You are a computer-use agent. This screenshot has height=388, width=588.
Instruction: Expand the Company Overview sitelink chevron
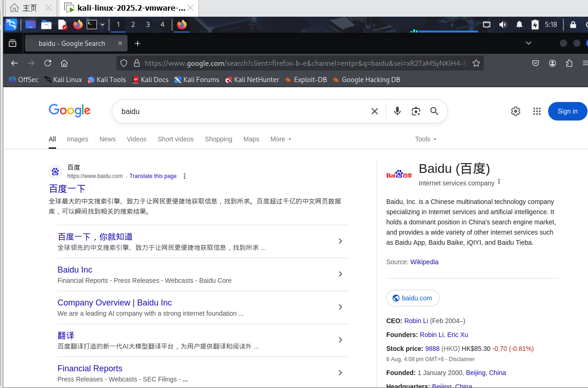340,307
